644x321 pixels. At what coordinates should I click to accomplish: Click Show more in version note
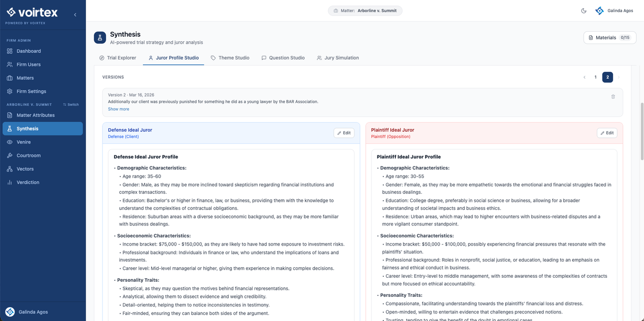118,109
